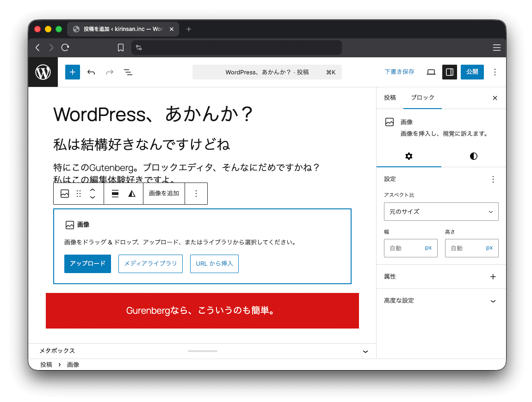Switch to the 投稿 sidebar tab
This screenshot has height=402, width=532.
tap(390, 97)
